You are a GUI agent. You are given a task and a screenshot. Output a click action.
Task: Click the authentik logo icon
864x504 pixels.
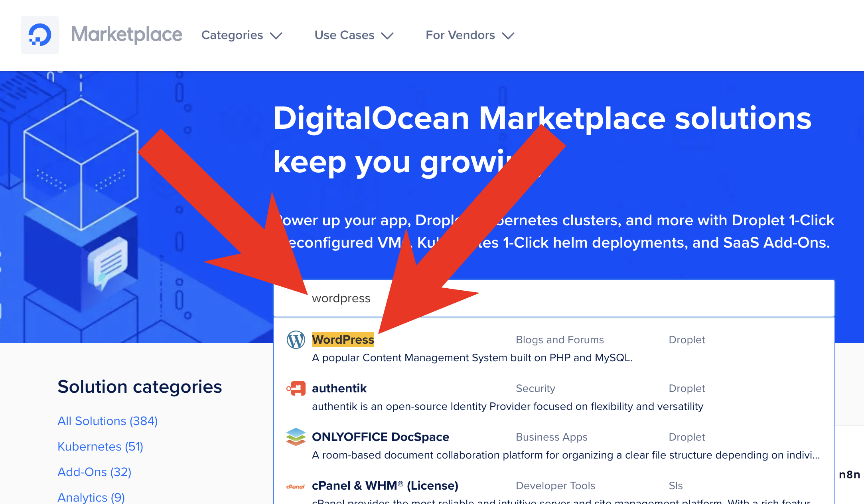tap(296, 388)
